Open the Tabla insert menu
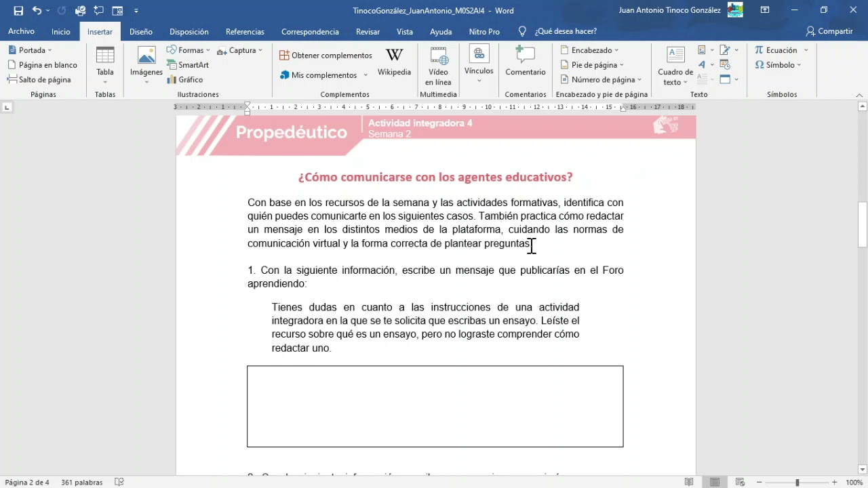 pos(105,65)
